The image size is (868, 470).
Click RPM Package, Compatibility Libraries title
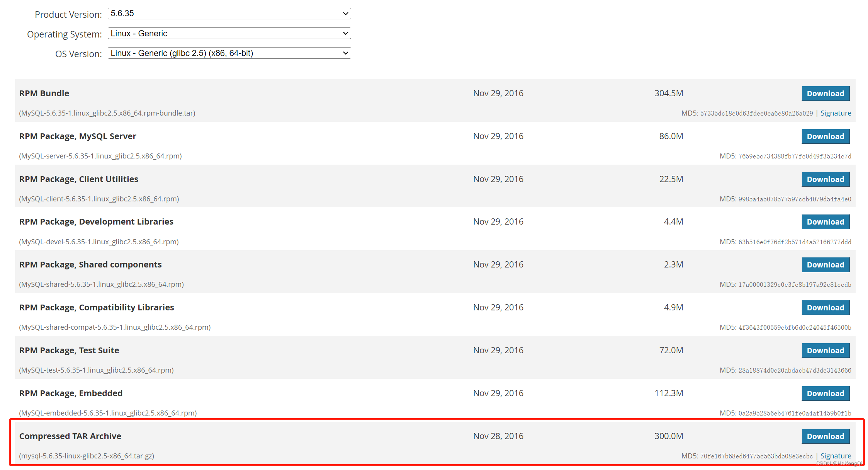click(x=97, y=307)
